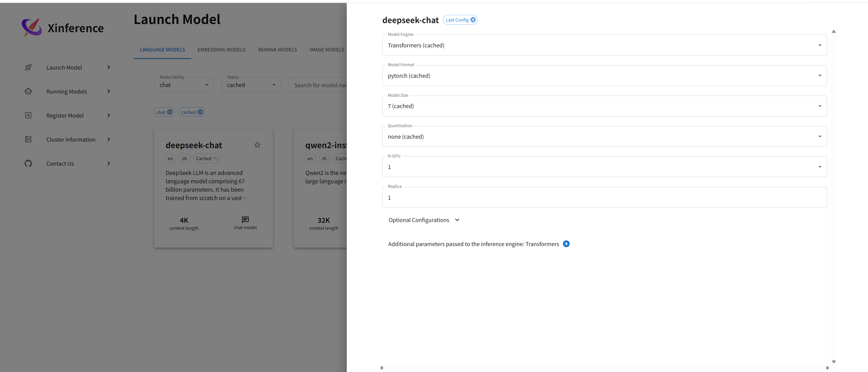Click the panel's scroll down arrow
Screen dimensions: 868x372
point(834,362)
